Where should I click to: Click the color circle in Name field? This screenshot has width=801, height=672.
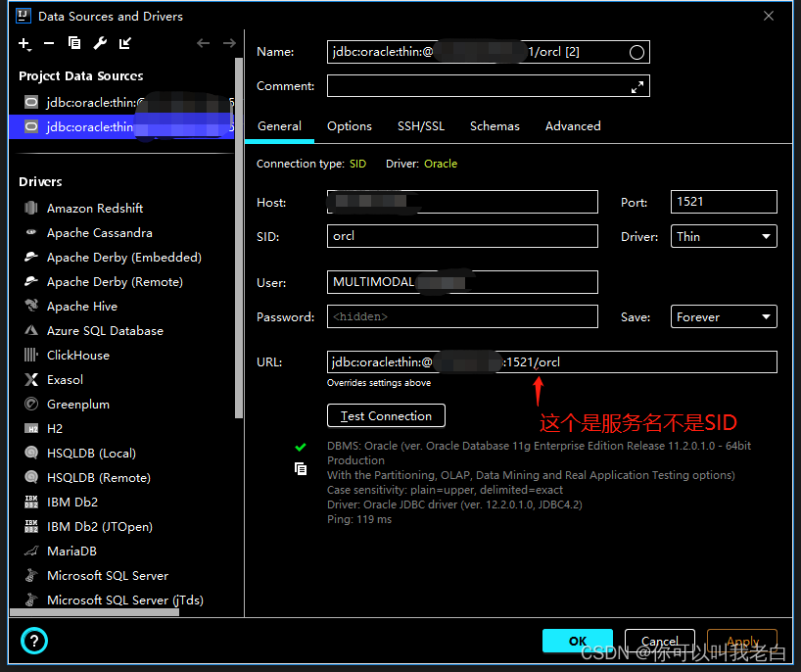point(636,52)
